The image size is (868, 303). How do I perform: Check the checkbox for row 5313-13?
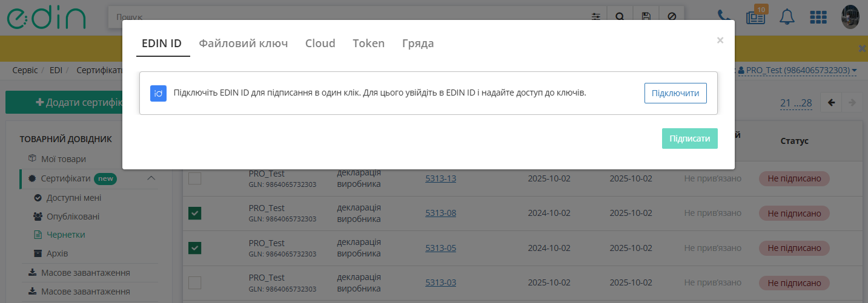point(194,178)
